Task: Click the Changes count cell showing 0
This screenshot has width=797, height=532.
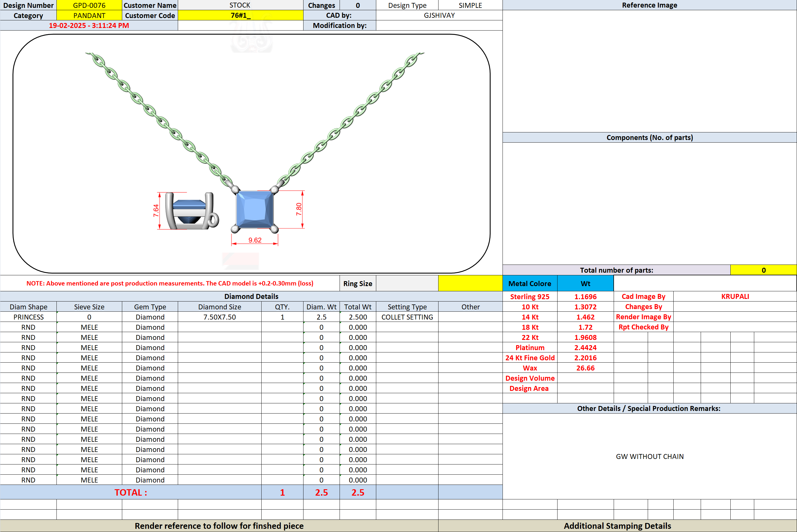Action: [358, 5]
